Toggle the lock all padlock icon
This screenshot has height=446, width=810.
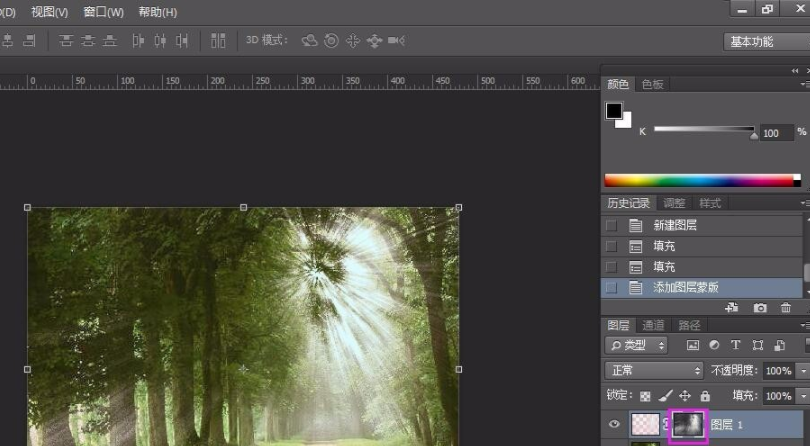pos(705,396)
